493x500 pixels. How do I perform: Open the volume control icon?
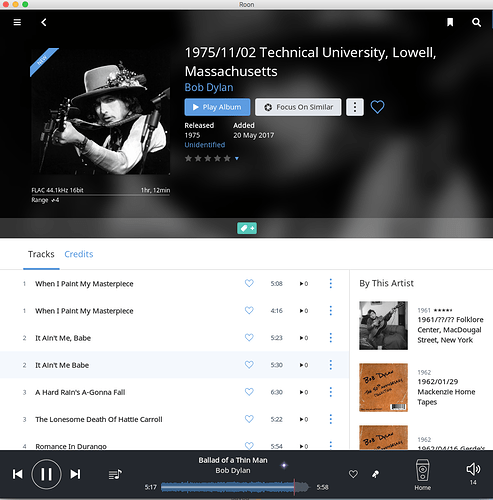point(473,469)
